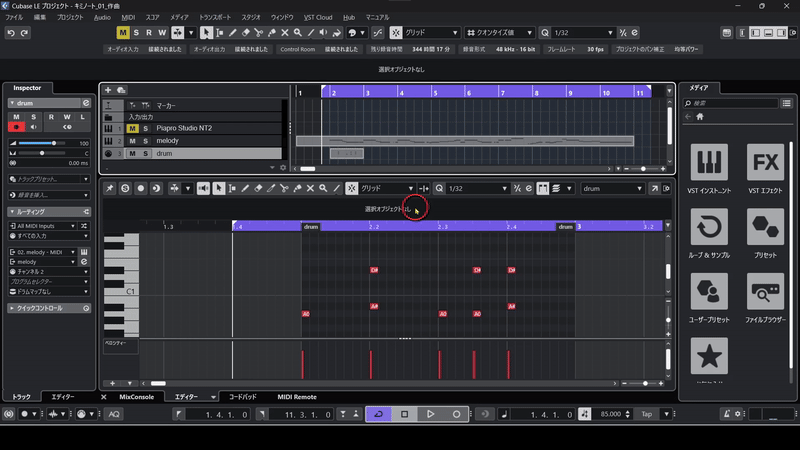Viewport: 800px width, 450px height.
Task: Select the Mute X tool in main toolbar
Action: click(285, 33)
